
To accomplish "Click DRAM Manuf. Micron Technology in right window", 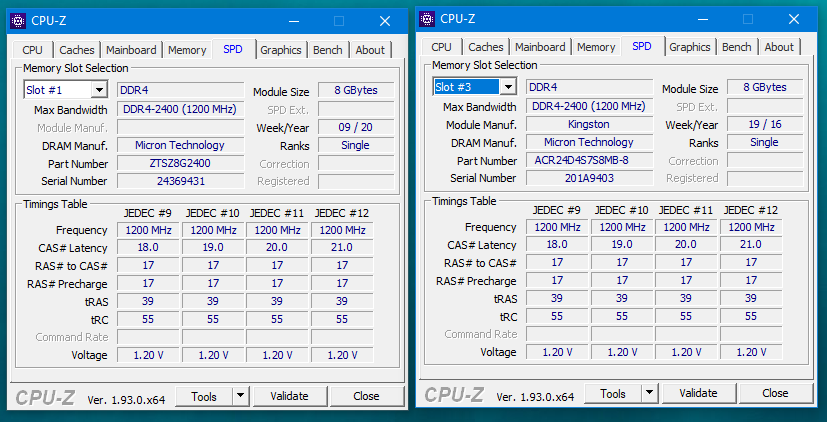I will [590, 142].
